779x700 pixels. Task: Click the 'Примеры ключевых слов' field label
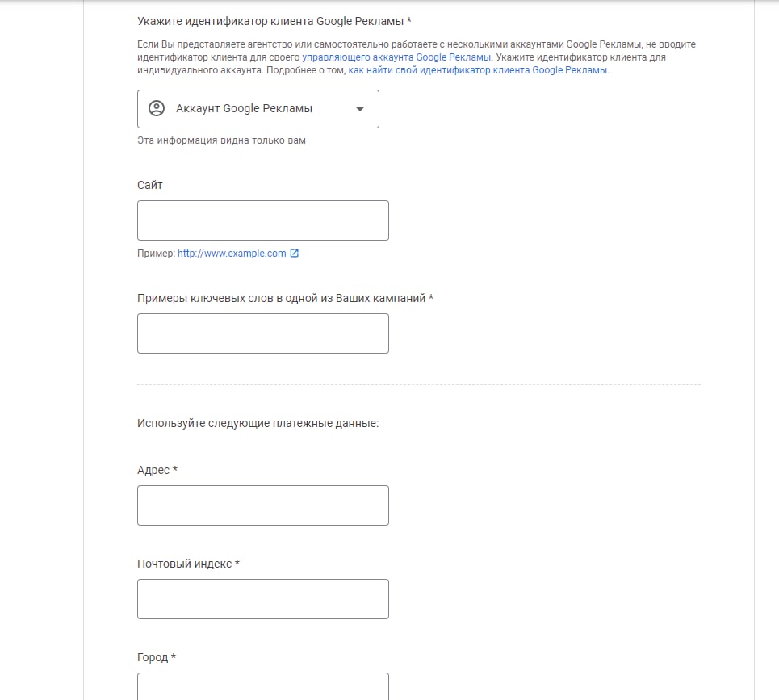click(285, 298)
